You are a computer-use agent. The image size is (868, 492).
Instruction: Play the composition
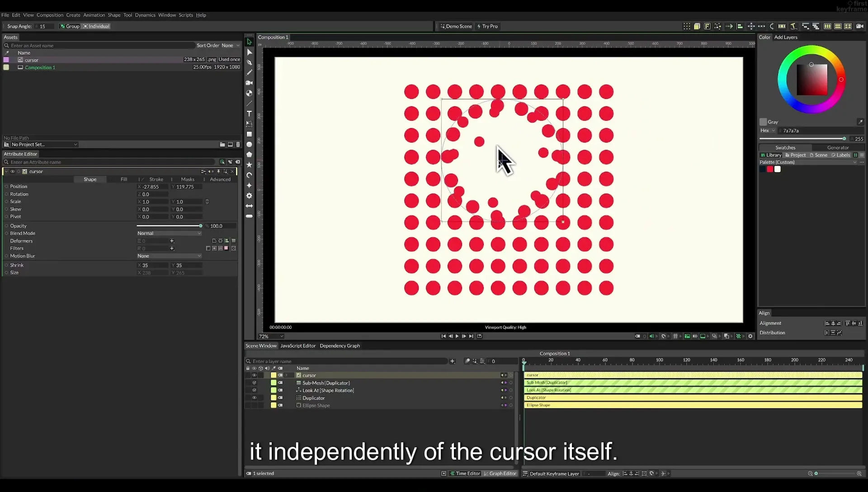[457, 336]
